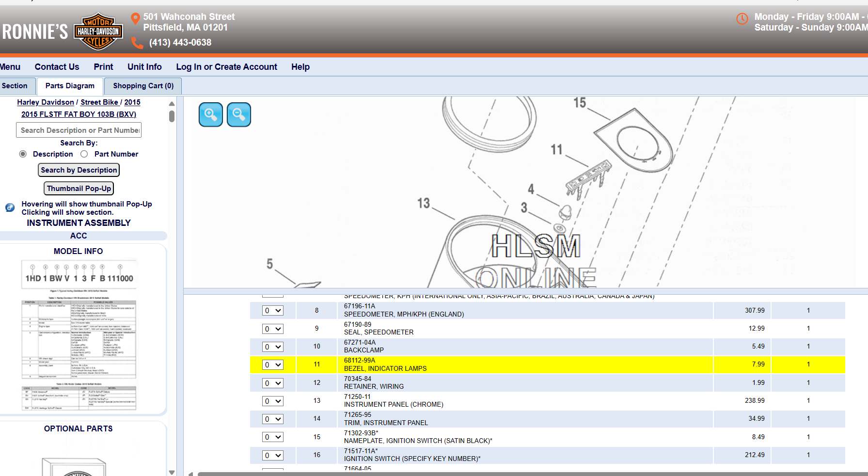Zoom in on the parts diagram
The image size is (868, 476).
(x=210, y=114)
